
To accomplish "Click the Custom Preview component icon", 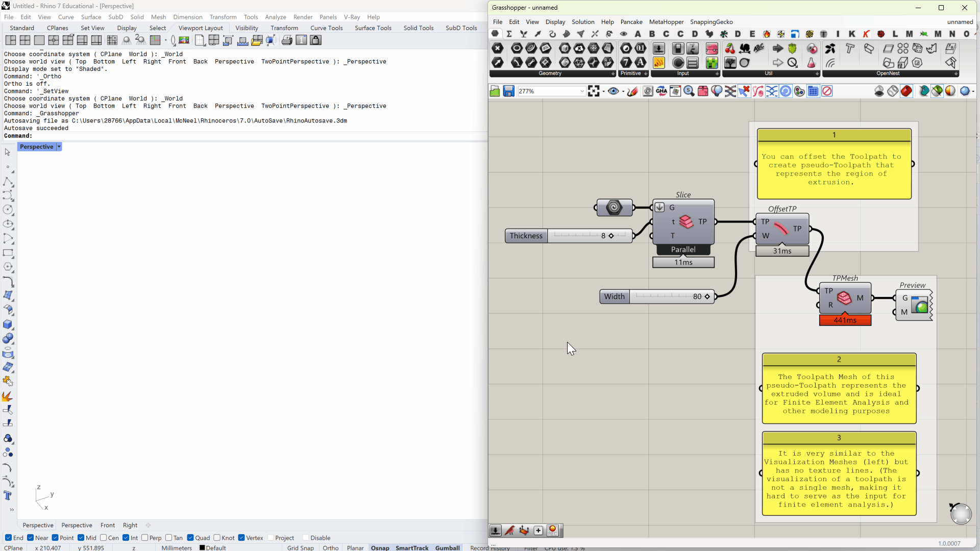I will pos(920,305).
